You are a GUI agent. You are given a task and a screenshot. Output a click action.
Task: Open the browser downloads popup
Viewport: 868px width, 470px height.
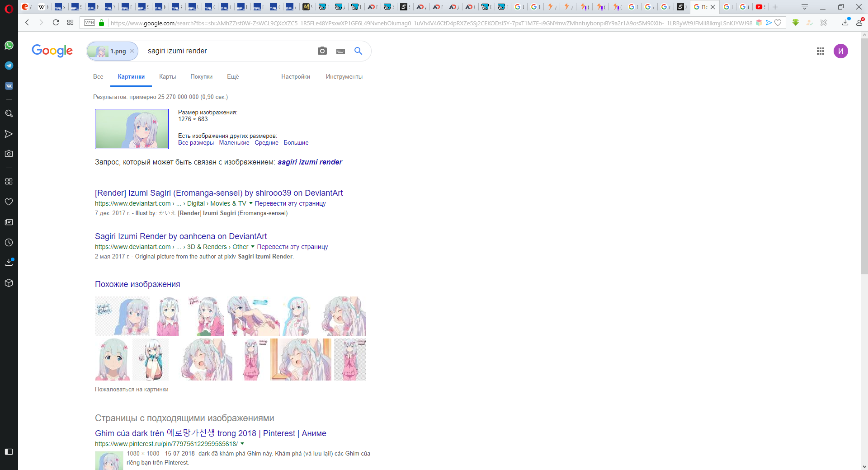point(845,22)
